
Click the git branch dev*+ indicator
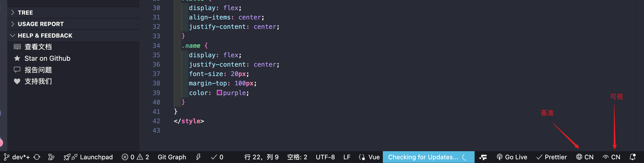[x=17, y=157]
